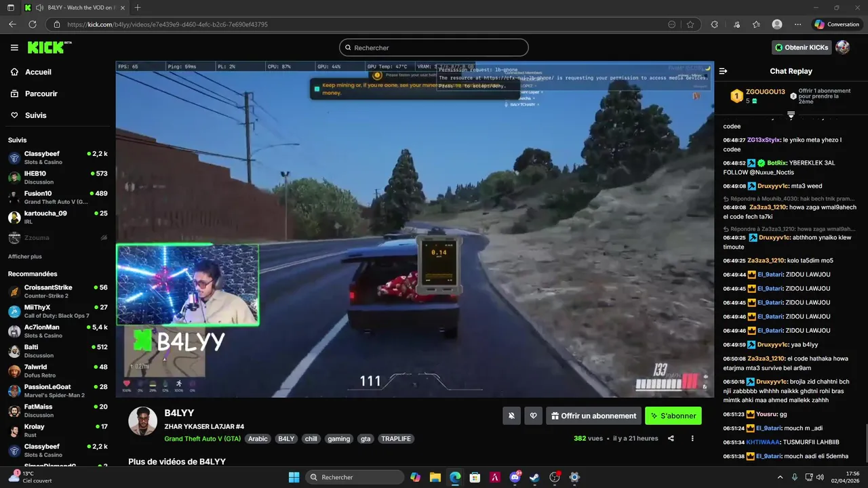The width and height of the screenshot is (868, 488).
Task: Click the Rechercher search field on Kick
Action: (434, 47)
